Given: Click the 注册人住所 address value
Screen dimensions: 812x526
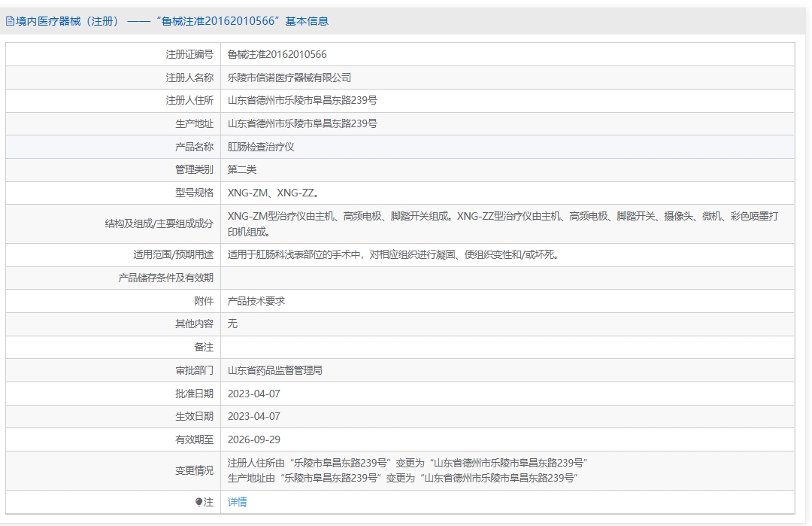Looking at the screenshot, I should 302,101.
